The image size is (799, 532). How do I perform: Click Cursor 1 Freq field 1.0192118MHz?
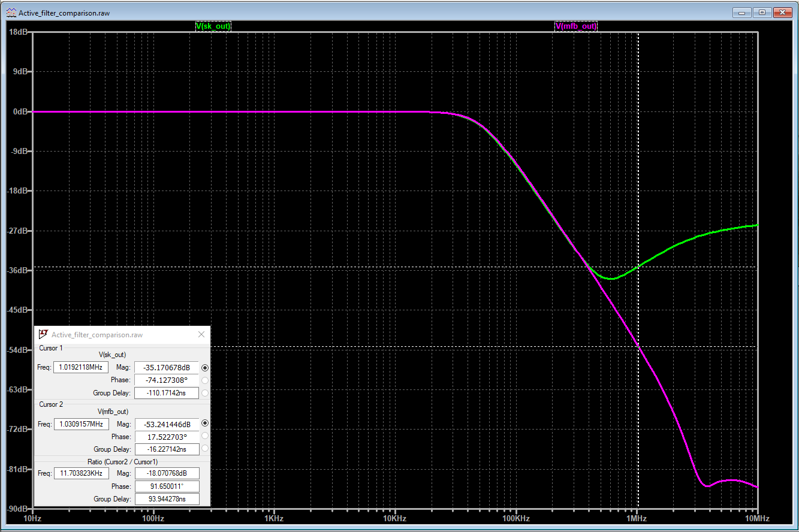(x=81, y=367)
